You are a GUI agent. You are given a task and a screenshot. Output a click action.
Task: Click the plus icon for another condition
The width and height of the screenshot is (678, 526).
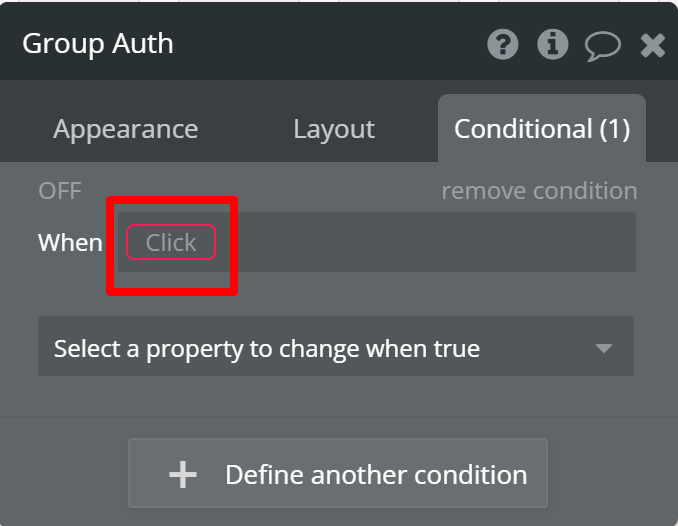[x=183, y=475]
